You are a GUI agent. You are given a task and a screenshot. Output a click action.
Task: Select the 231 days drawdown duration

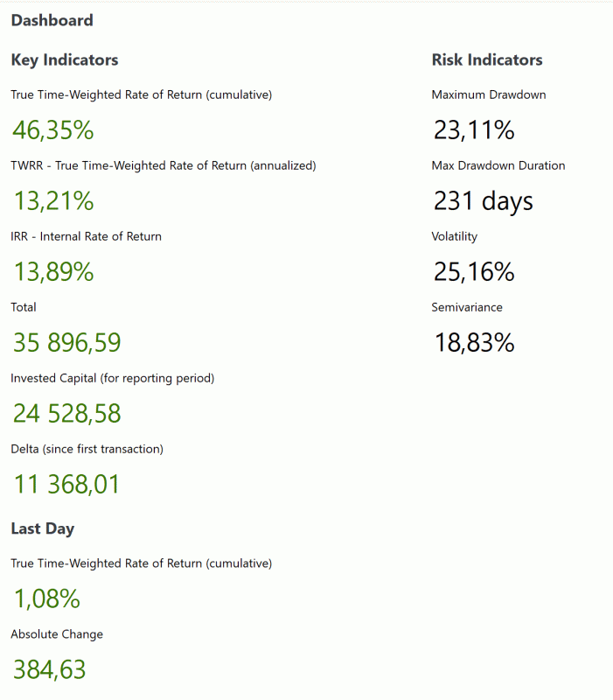(x=483, y=201)
